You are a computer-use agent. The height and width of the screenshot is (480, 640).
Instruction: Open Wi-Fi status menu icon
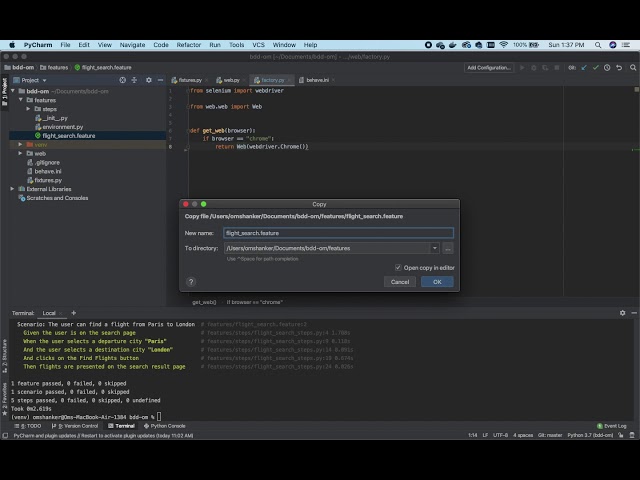click(x=504, y=45)
